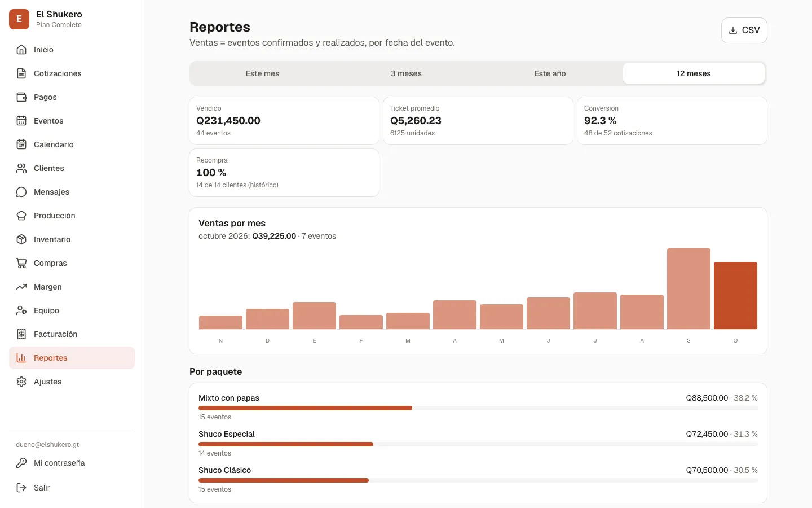This screenshot has width=812, height=508.
Task: Click the Q70,500.00 amount for Shuco Clásico
Action: [707, 470]
